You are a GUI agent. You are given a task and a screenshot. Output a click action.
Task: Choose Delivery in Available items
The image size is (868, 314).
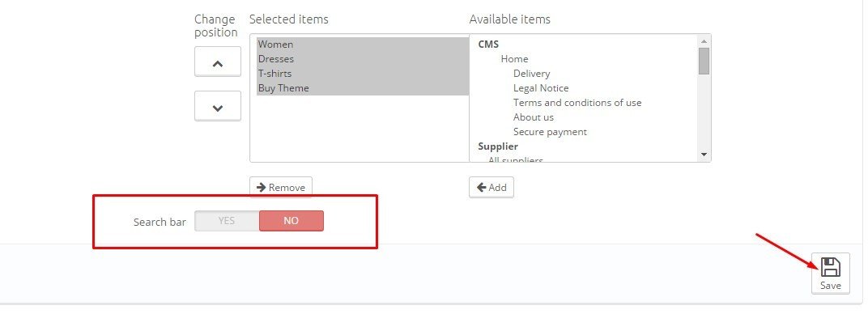pos(531,74)
